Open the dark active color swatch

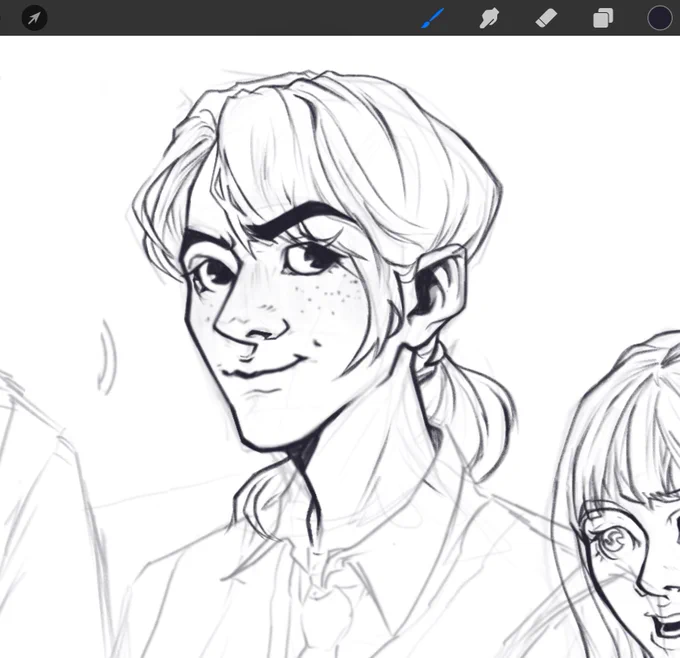[x=660, y=18]
